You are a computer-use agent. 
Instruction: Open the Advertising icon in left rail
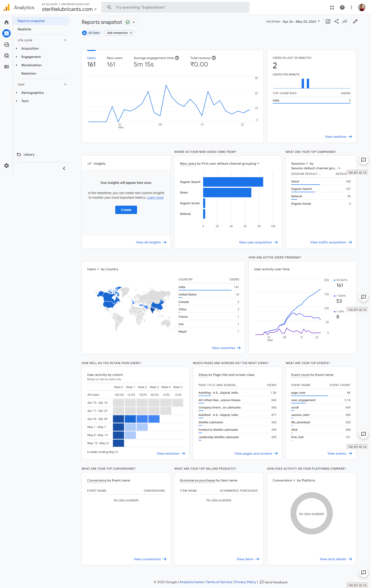6,56
